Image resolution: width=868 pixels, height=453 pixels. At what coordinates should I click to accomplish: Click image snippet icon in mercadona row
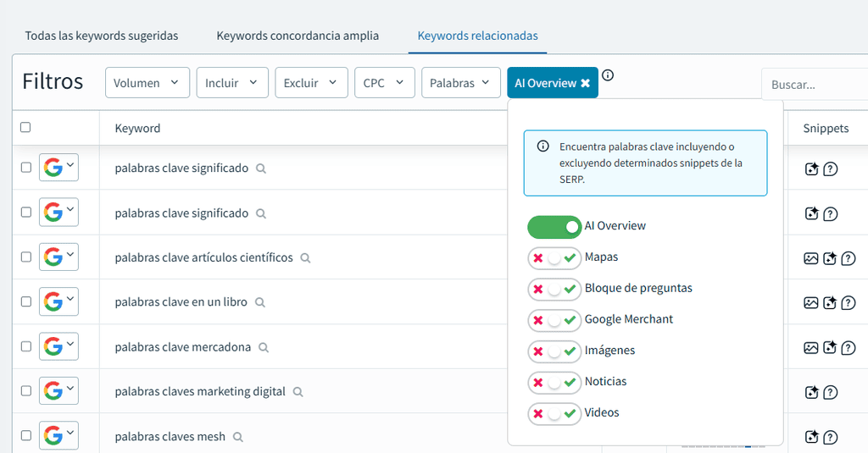pos(811,348)
